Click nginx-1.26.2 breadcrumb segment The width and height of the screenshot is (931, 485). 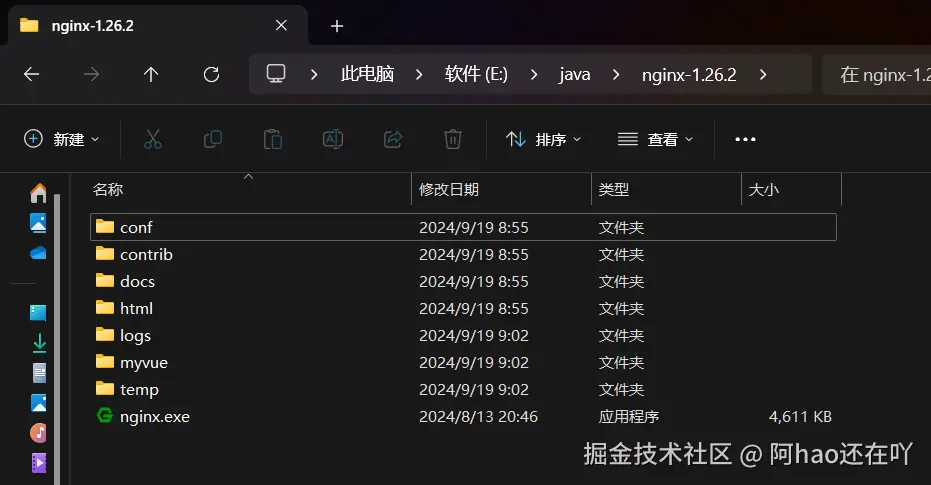coord(689,74)
